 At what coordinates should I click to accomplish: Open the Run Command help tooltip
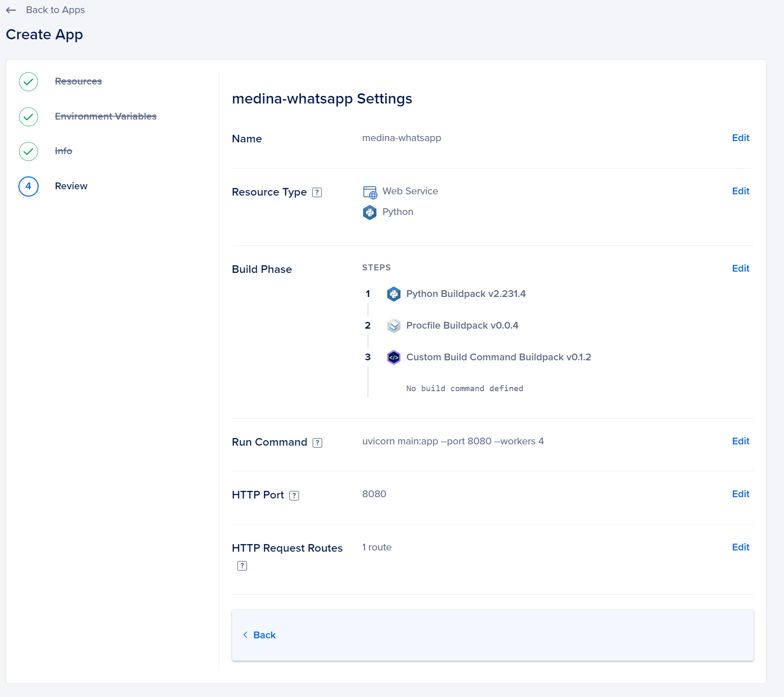(317, 443)
